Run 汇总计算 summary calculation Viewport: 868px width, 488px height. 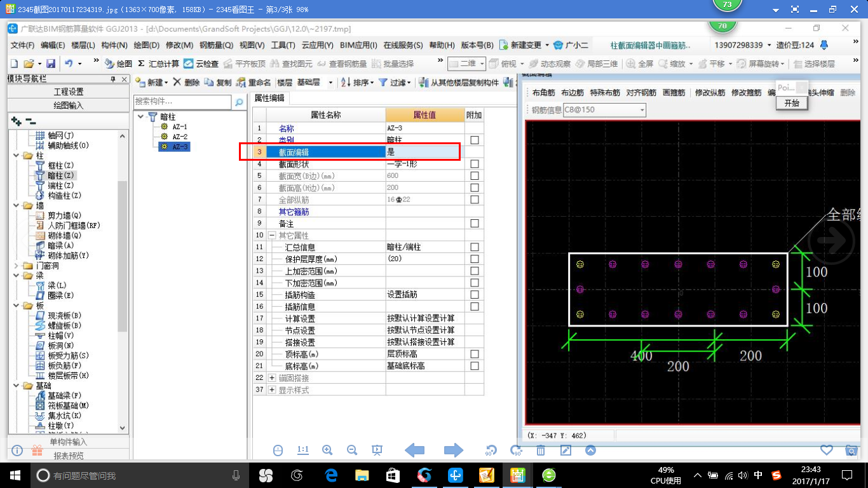coord(158,64)
